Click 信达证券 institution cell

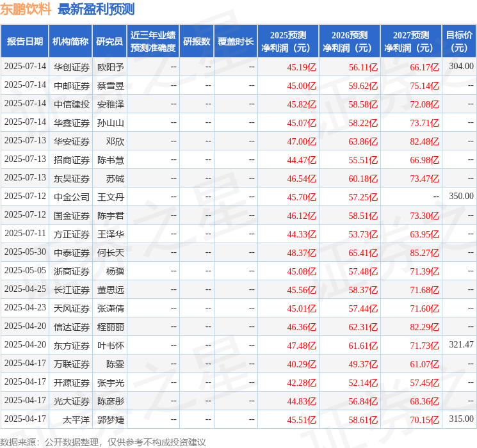72,327
